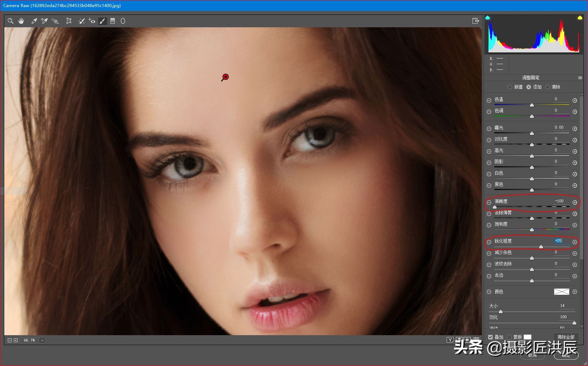This screenshot has height=366, width=588.
Task: Click the zoom in plus button
Action: click(16, 340)
